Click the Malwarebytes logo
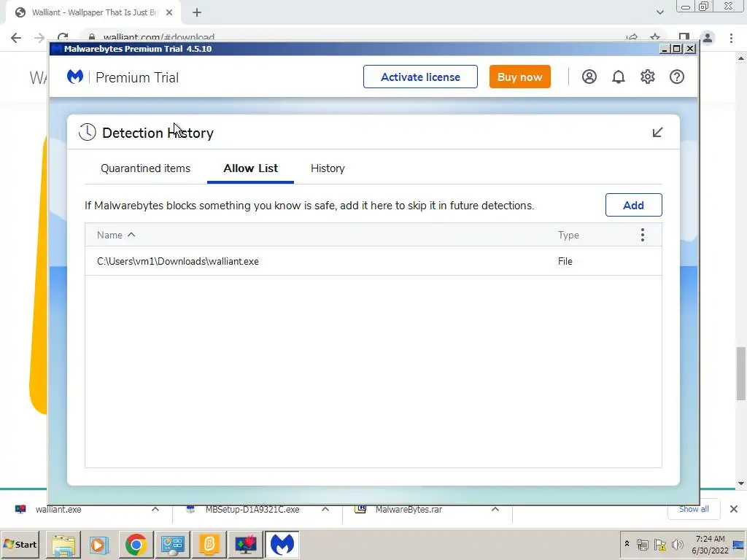Viewport: 747px width, 560px height. pos(75,76)
